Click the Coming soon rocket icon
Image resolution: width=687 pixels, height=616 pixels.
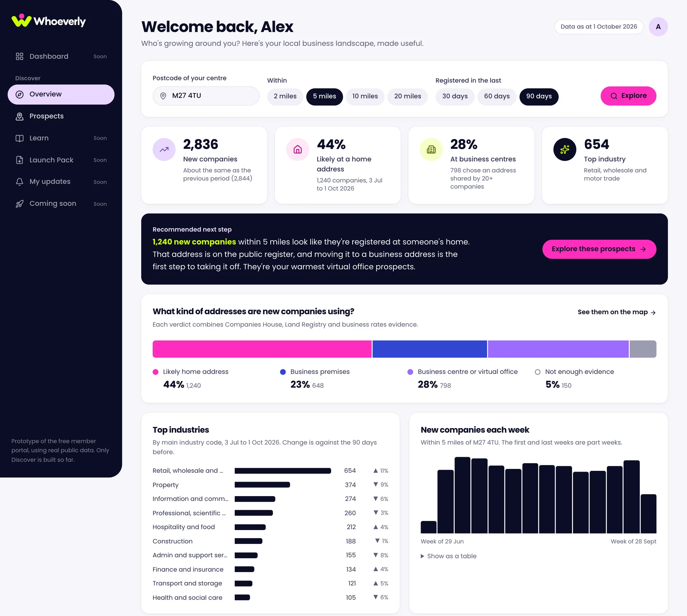[19, 204]
